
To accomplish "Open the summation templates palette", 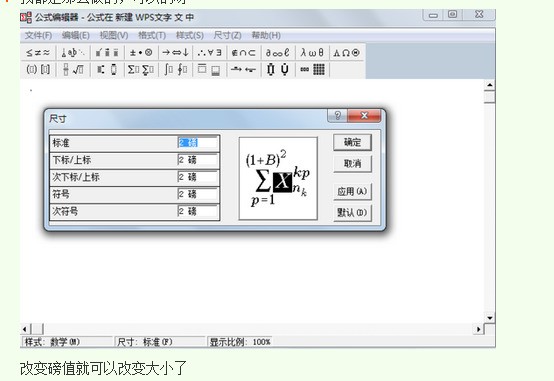I will (x=141, y=69).
